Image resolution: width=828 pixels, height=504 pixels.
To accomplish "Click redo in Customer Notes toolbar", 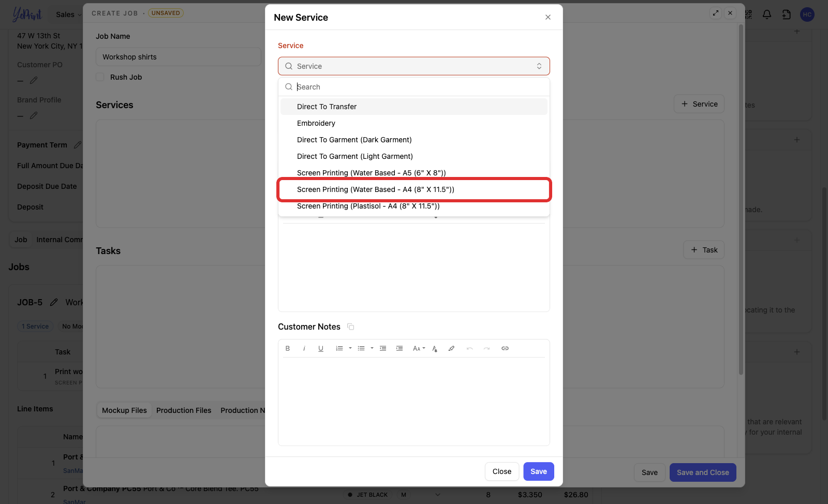I will coord(486,348).
